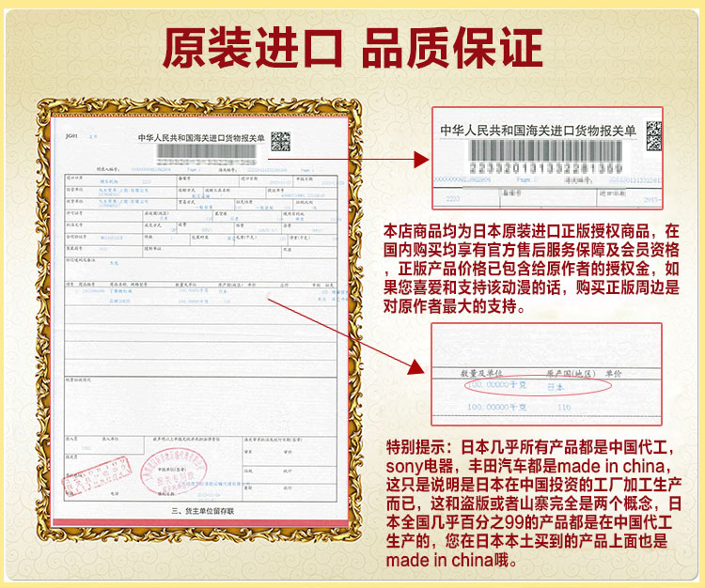Select the enlarged title 中华人民共和国海关进口货物报关单
This screenshot has width=705, height=588.
[x=539, y=131]
